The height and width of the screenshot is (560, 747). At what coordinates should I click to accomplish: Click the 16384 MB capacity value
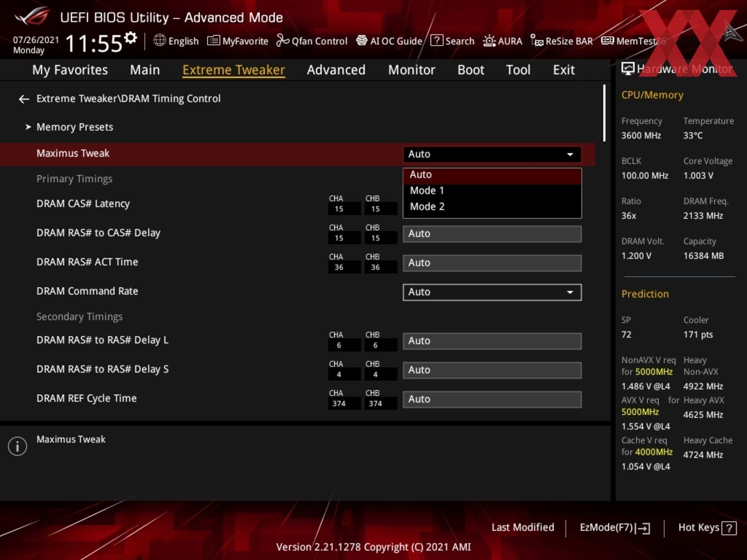pyautogui.click(x=703, y=256)
